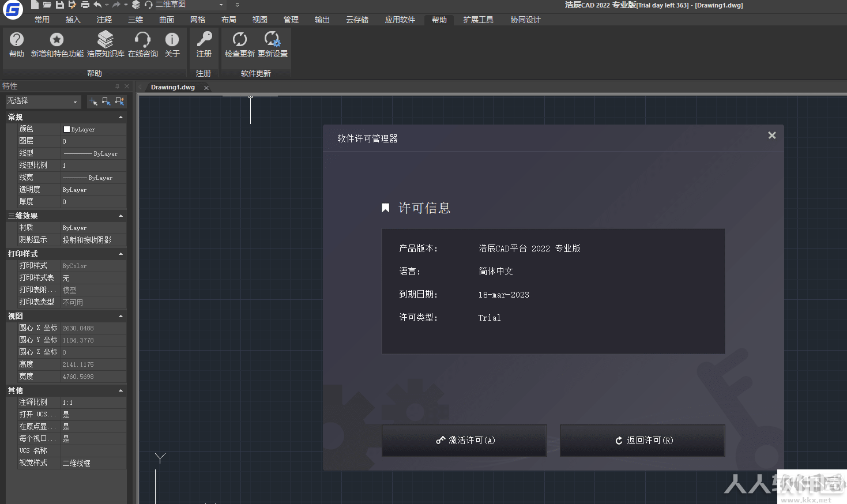Undo the last action

[97, 5]
